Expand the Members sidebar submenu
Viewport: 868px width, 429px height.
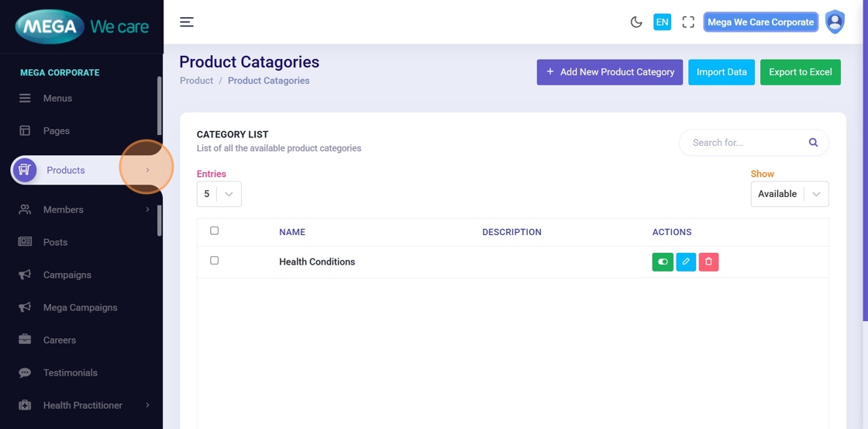click(147, 209)
